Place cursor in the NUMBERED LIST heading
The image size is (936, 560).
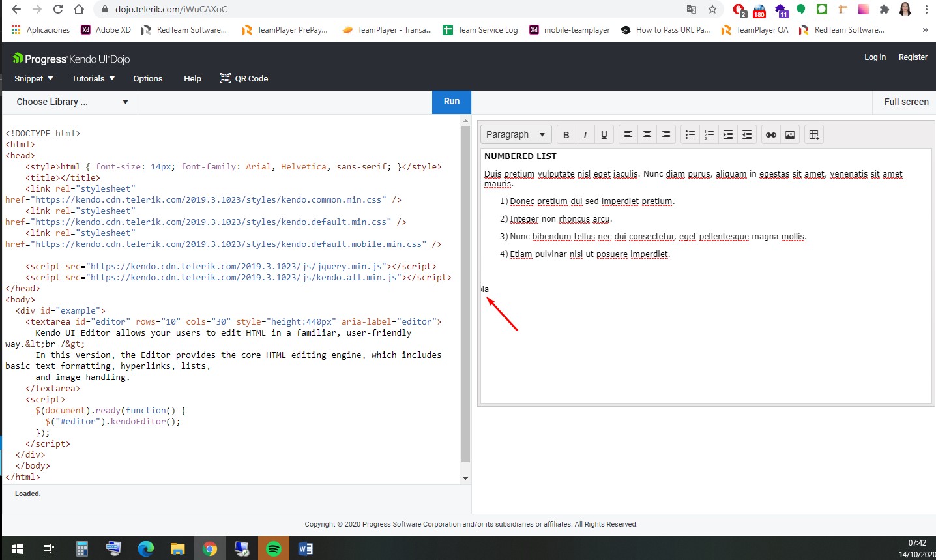click(520, 156)
